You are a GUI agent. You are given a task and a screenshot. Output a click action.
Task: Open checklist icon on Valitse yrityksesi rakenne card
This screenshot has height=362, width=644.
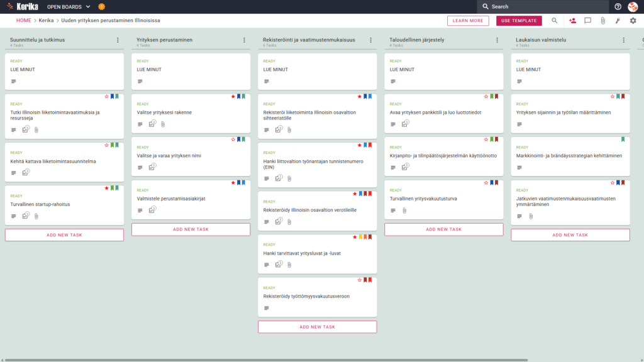tap(152, 124)
